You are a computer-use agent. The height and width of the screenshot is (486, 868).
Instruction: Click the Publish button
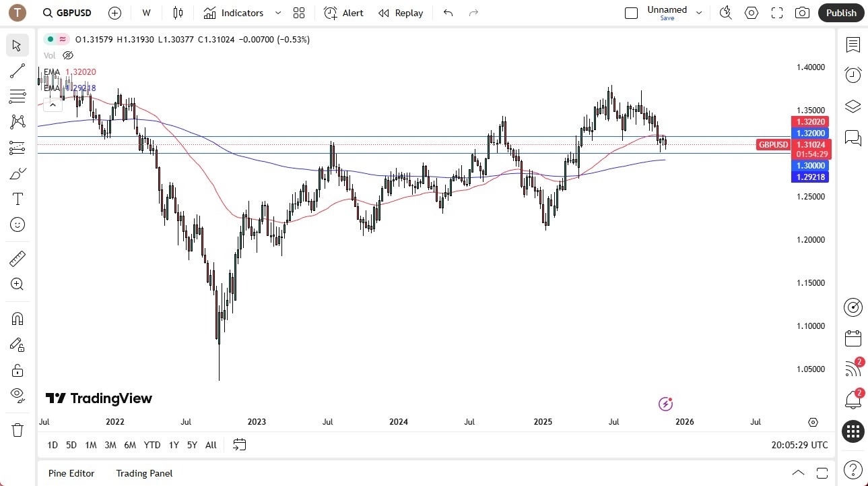[x=840, y=13]
